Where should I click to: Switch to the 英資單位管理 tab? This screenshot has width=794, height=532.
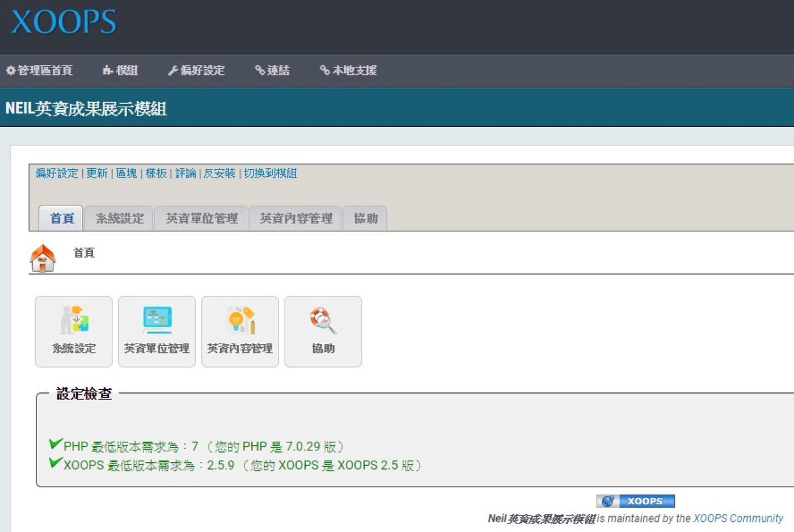coord(201,218)
